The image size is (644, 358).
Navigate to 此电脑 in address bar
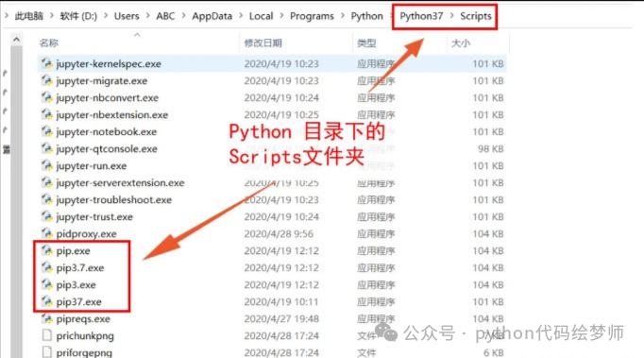tap(28, 16)
